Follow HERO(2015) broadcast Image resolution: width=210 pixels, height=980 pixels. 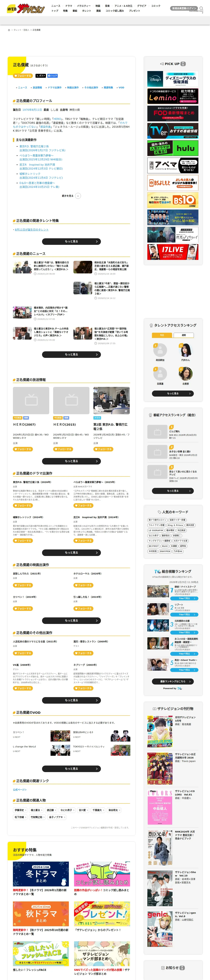coord(63,449)
